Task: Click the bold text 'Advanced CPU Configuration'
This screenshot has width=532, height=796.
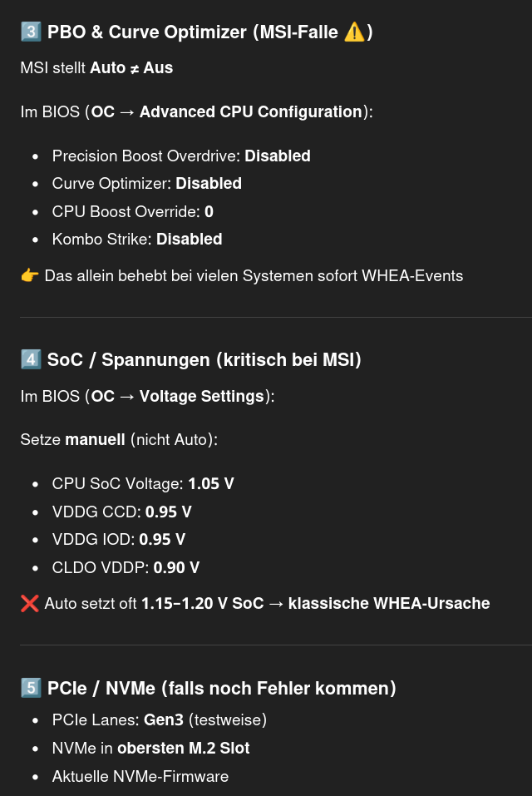Action: tap(251, 111)
